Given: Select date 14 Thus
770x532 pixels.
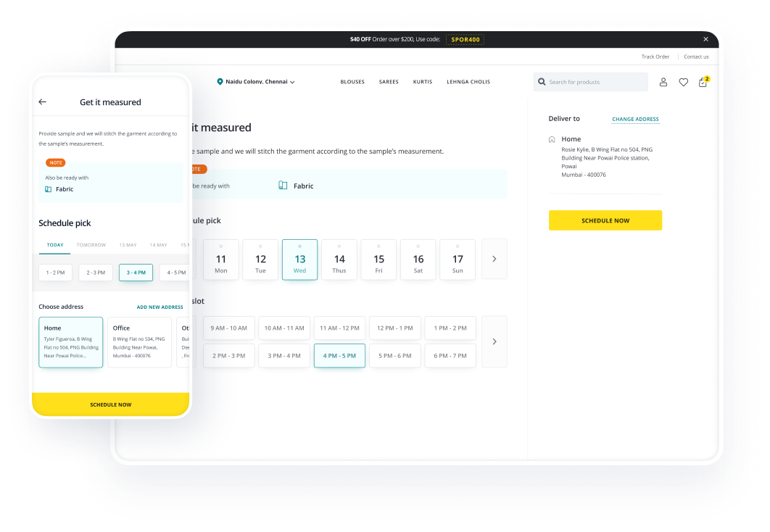Looking at the screenshot, I should (x=339, y=259).
